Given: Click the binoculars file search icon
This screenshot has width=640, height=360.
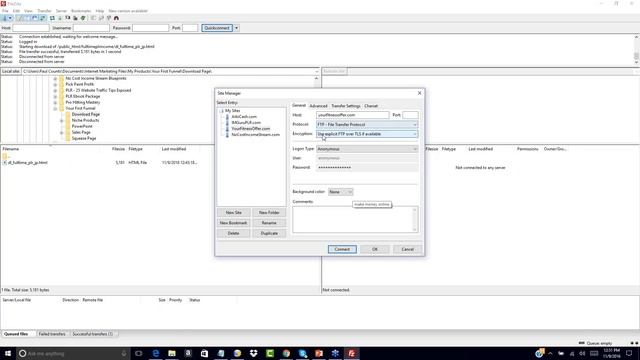Looking at the screenshot, I should 116,18.
